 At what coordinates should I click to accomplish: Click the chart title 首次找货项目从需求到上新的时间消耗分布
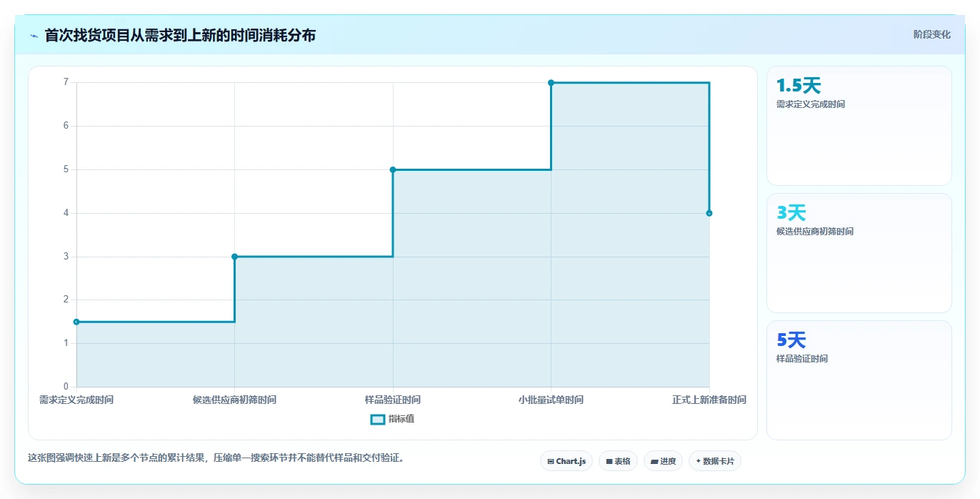point(180,35)
